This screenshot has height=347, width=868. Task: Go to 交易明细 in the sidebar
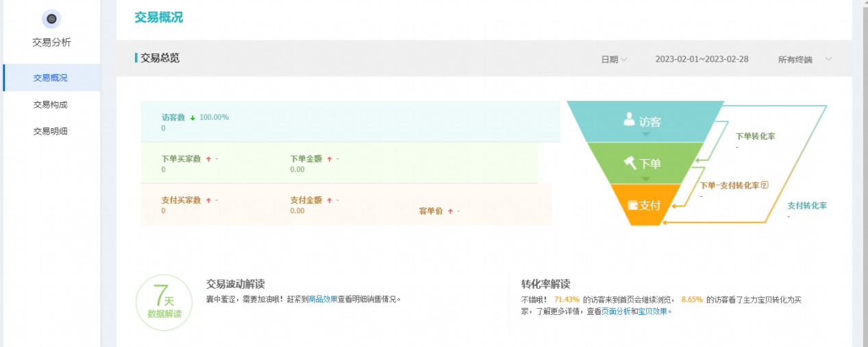tap(51, 132)
